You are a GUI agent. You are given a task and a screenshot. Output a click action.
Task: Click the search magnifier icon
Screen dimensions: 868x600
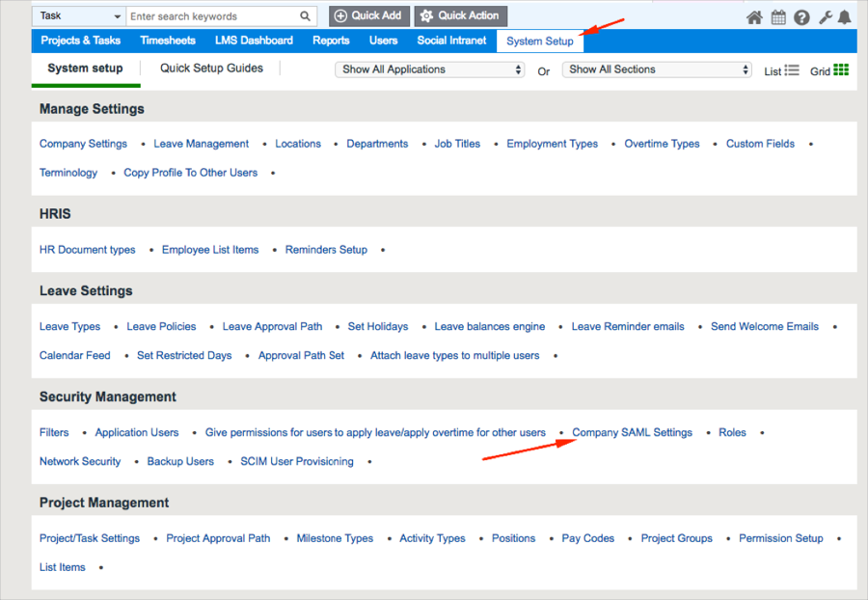pyautogui.click(x=306, y=16)
